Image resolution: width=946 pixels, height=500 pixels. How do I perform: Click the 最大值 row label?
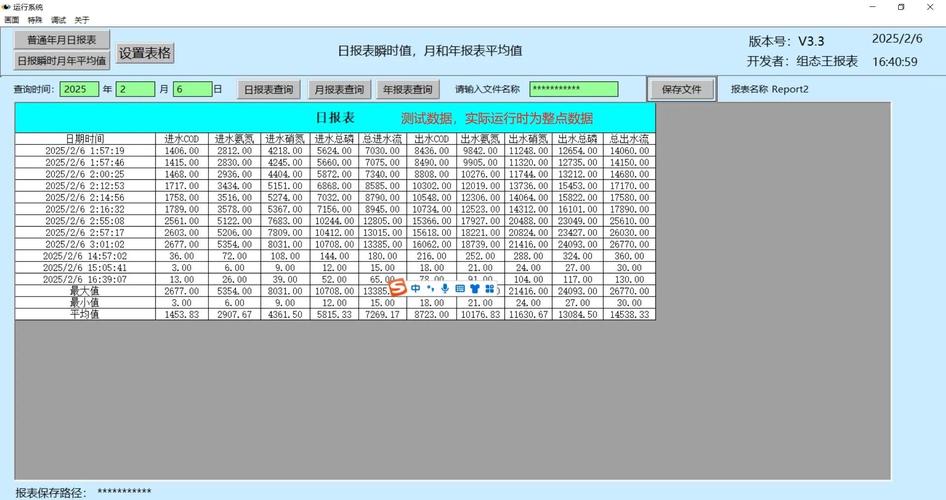point(85,291)
